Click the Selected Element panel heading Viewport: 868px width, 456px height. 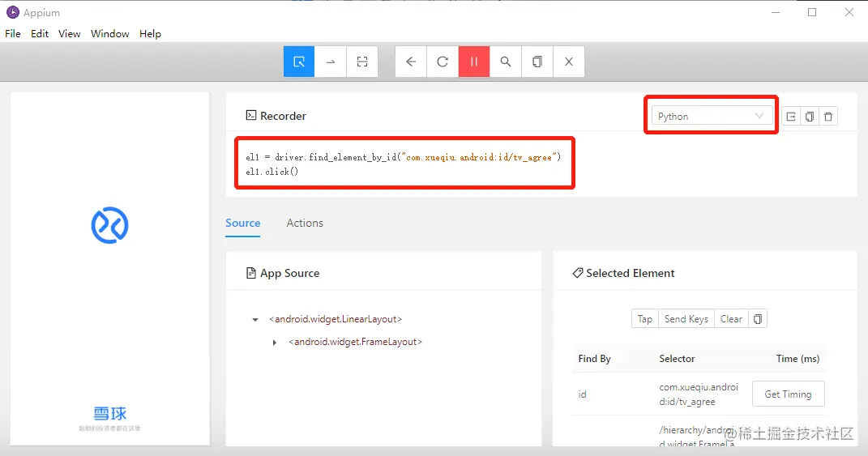click(x=623, y=273)
